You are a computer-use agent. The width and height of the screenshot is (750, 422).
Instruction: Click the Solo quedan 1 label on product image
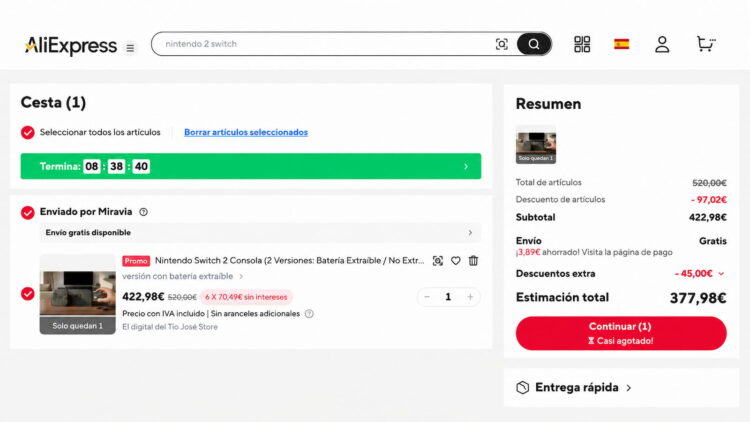[77, 326]
